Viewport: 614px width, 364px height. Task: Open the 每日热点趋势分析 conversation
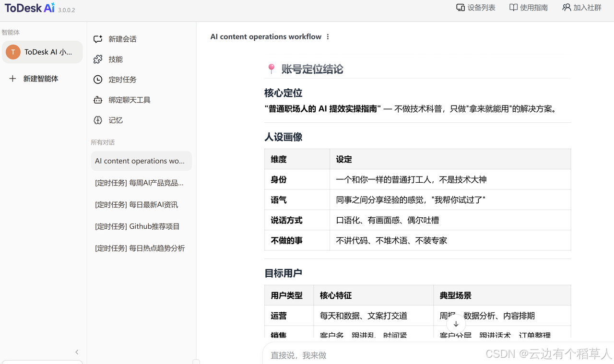pyautogui.click(x=141, y=248)
